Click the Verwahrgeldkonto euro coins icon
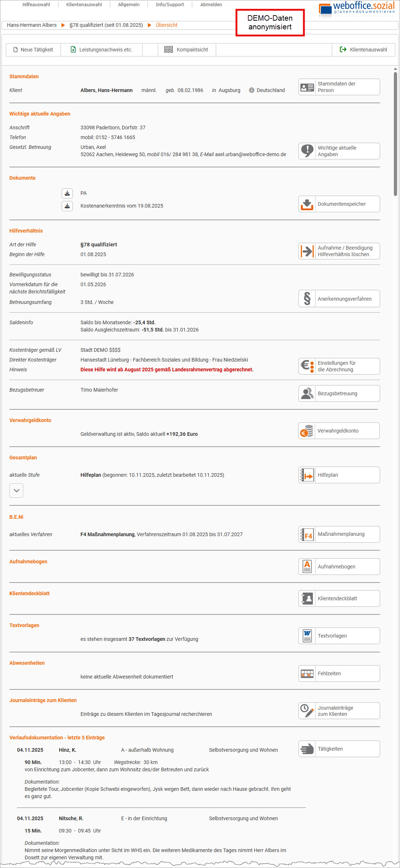 [x=307, y=431]
